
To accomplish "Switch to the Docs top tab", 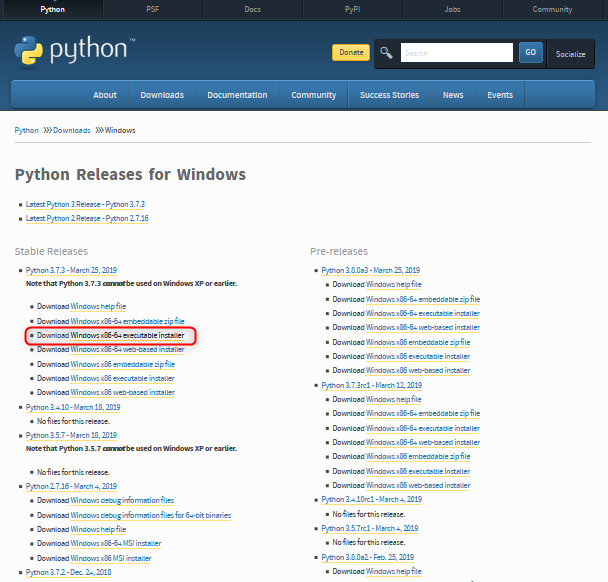I will point(252,9).
